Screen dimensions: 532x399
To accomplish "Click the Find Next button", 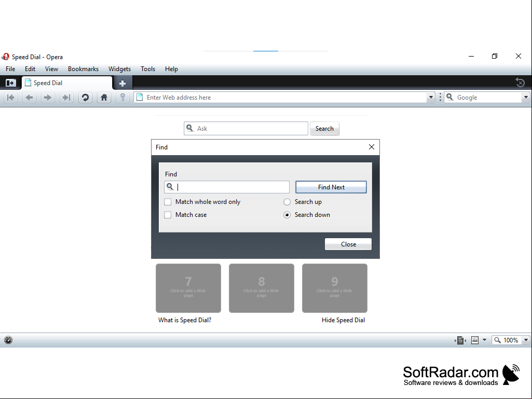I will coord(331,187).
